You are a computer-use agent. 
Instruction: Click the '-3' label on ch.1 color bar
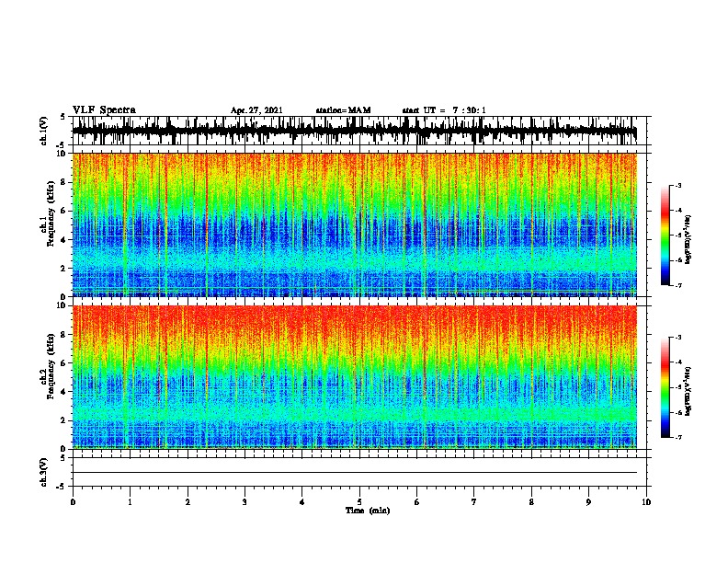tap(678, 185)
